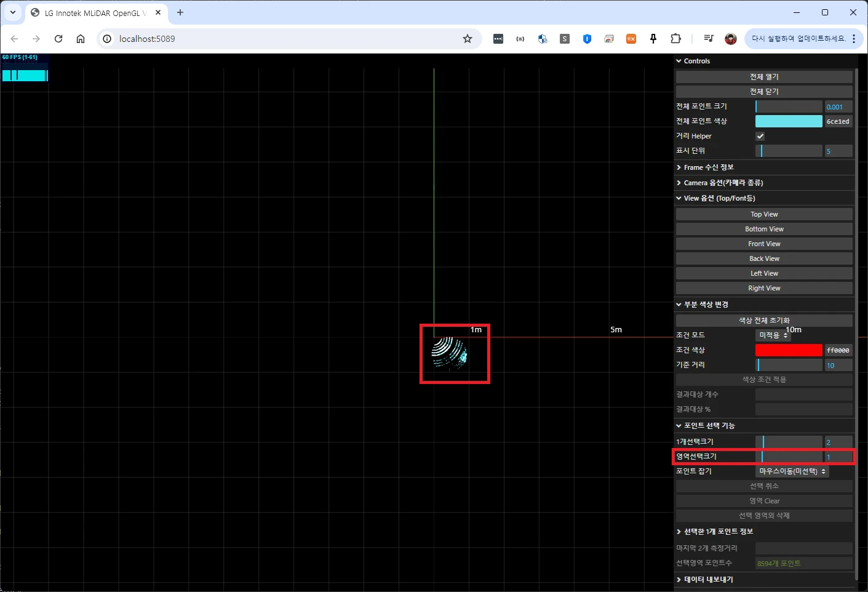The width and height of the screenshot is (868, 592).
Task: Open the browser extensions puzzle icon
Action: 675,39
